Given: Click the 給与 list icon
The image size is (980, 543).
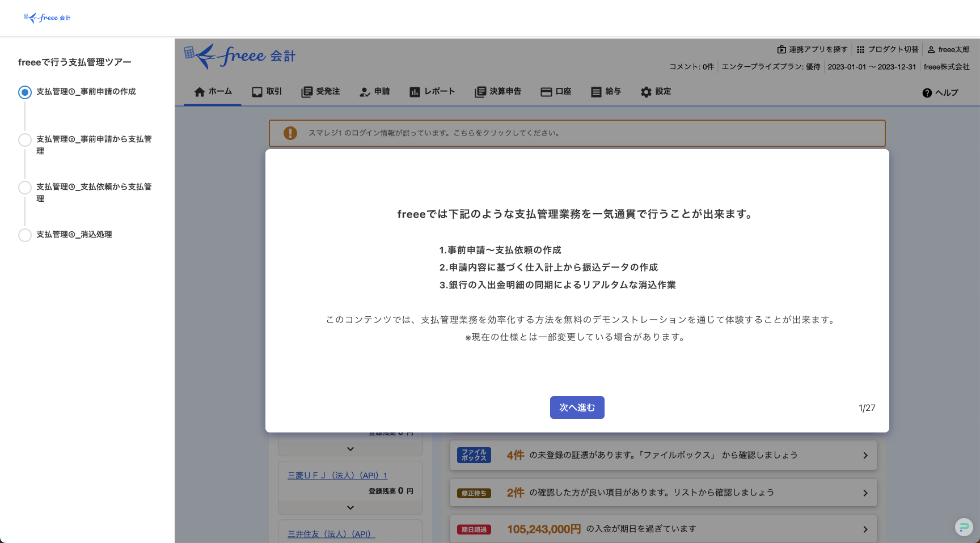Looking at the screenshot, I should (596, 92).
